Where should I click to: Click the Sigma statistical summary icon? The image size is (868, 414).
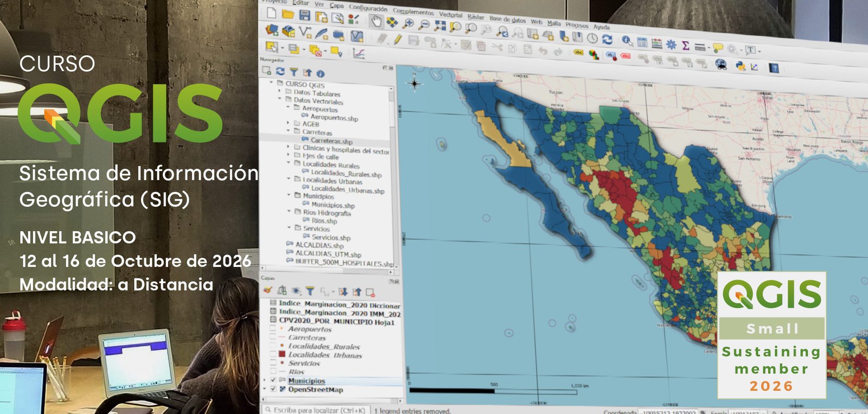[686, 46]
